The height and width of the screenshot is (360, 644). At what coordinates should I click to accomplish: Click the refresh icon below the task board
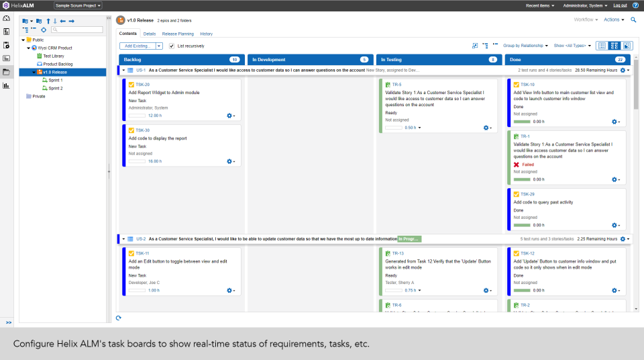pos(119,318)
